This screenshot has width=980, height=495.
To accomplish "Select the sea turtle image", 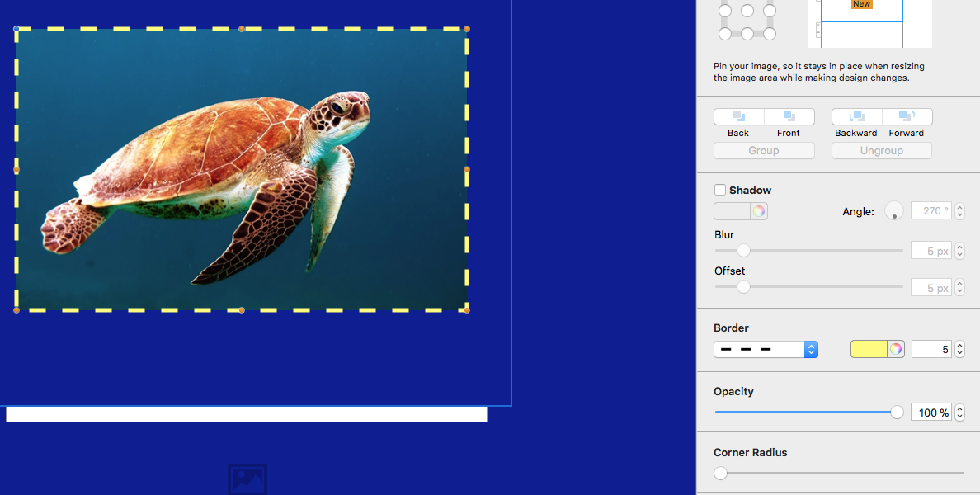I will coord(241,169).
